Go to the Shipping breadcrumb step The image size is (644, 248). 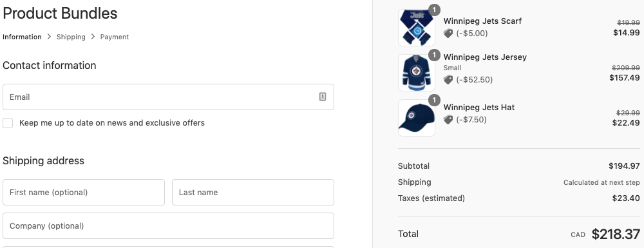pos(71,37)
